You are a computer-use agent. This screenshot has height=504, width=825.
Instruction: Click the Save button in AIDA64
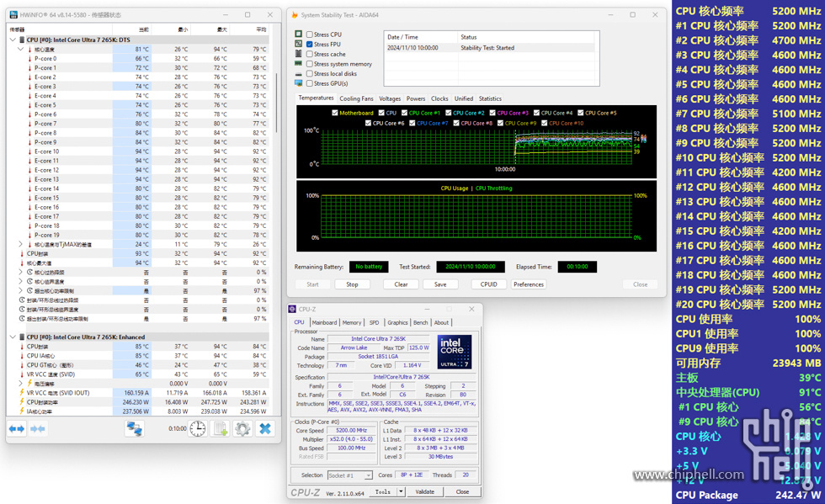point(440,284)
